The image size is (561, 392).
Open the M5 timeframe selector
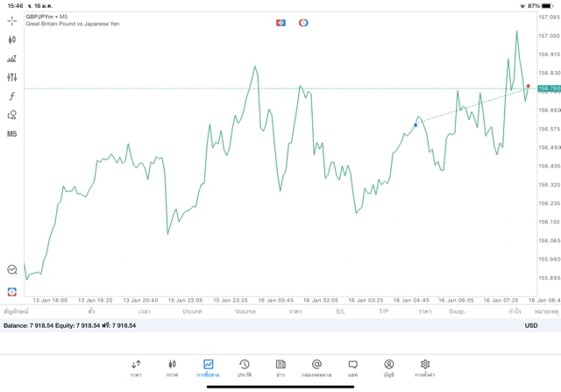(x=12, y=134)
